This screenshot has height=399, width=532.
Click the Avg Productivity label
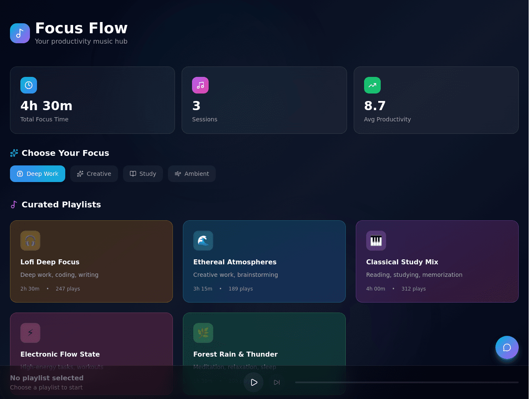[387, 119]
